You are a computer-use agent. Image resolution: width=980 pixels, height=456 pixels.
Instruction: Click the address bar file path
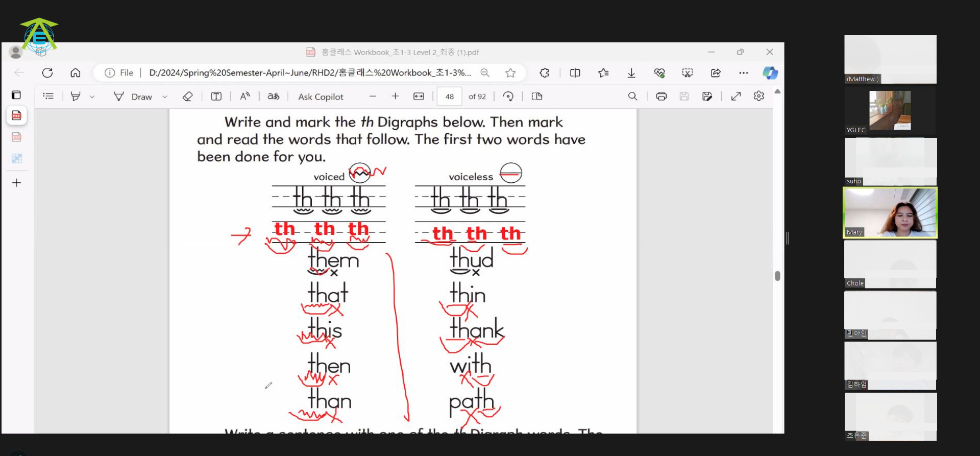click(310, 73)
